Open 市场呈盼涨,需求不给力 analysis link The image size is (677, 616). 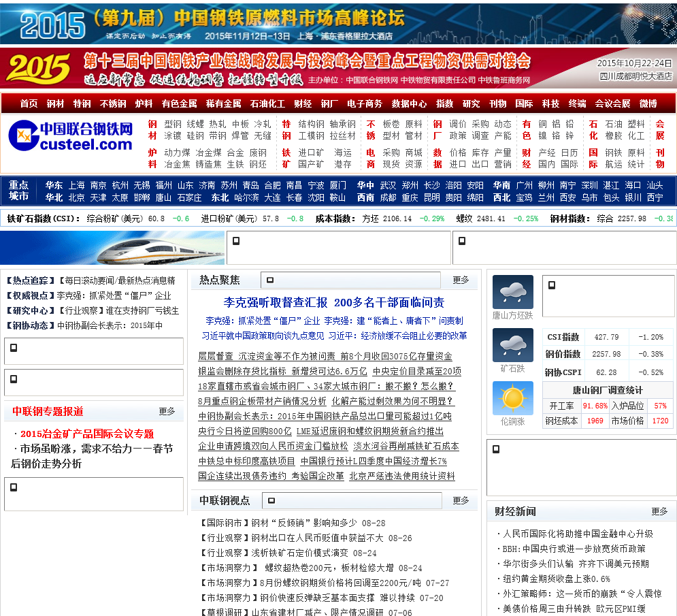coord(92,456)
